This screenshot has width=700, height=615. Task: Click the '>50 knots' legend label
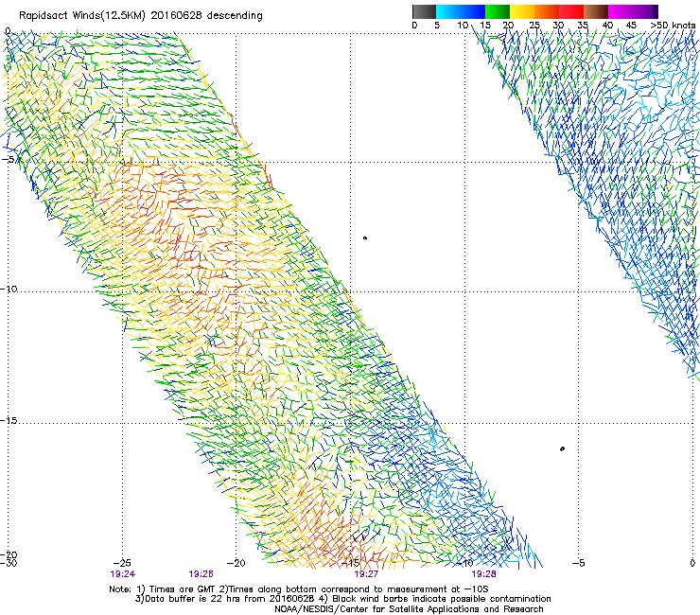pos(673,25)
